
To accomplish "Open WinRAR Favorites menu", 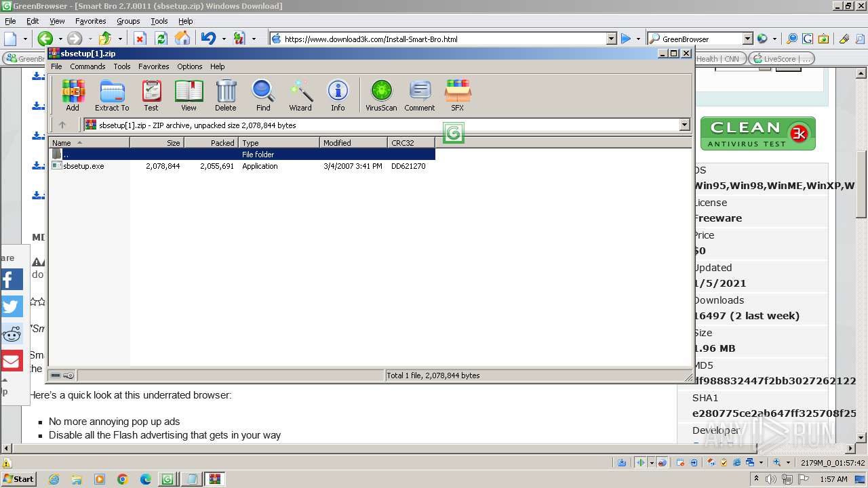I will click(154, 66).
